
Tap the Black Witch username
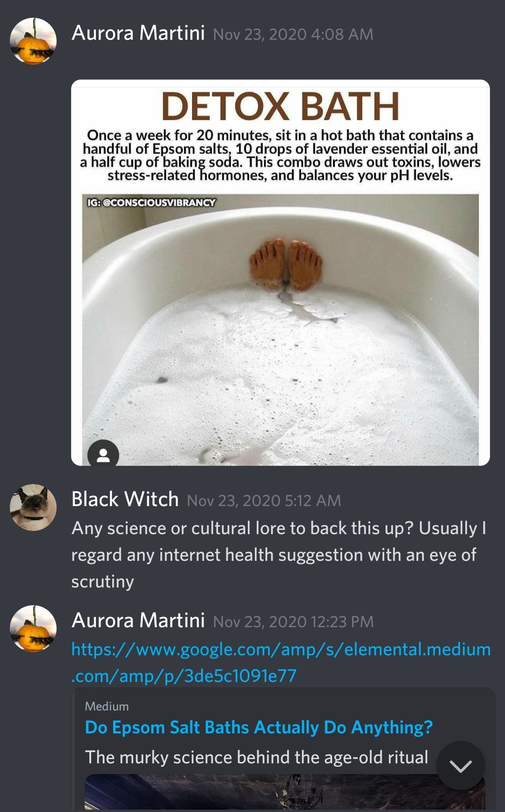tap(125, 499)
